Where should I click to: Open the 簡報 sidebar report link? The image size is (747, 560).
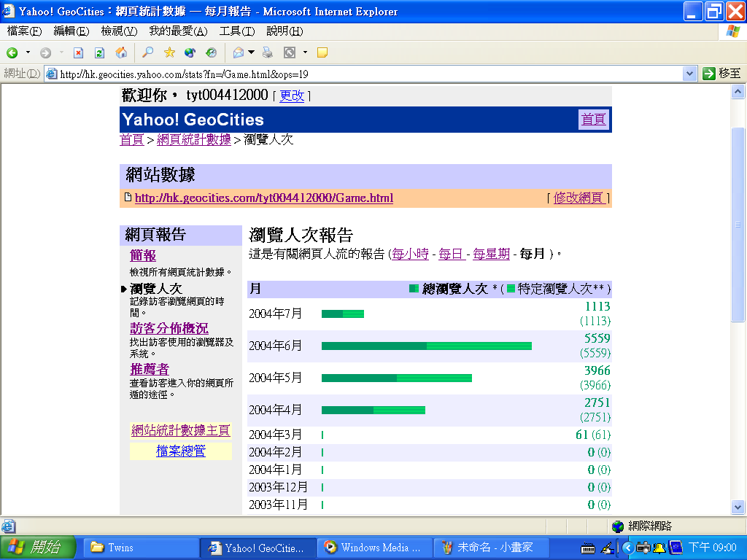pos(143,256)
